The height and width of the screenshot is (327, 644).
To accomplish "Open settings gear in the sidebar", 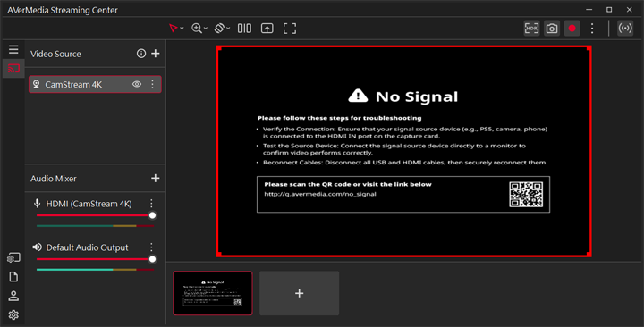I will point(13,314).
